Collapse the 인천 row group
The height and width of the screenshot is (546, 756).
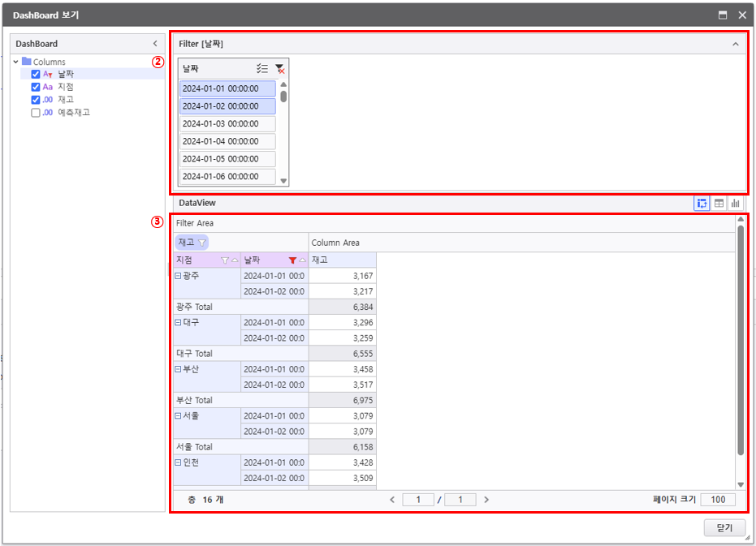click(x=178, y=462)
